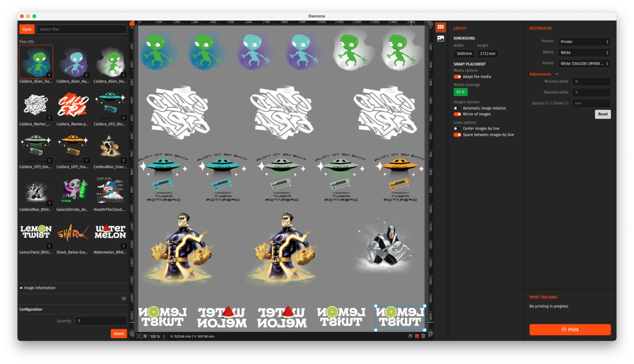This screenshot has width=634, height=364.
Task: Enable Center images by line
Action: pyautogui.click(x=457, y=128)
